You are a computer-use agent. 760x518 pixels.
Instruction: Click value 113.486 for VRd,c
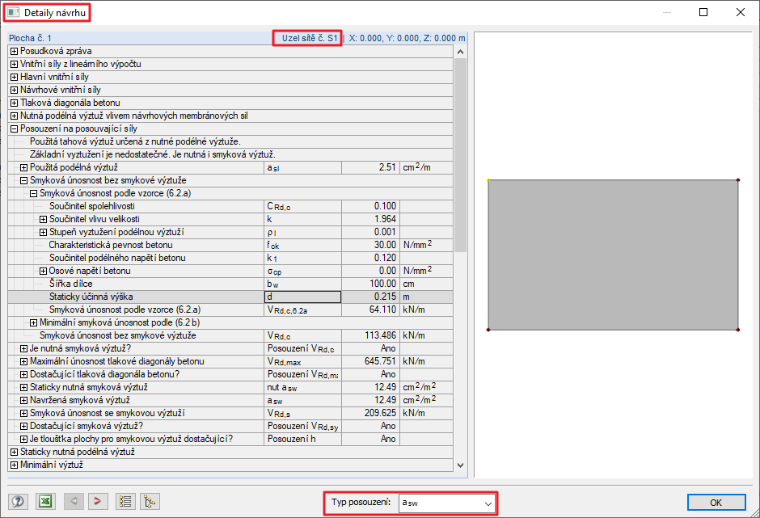coord(371,335)
